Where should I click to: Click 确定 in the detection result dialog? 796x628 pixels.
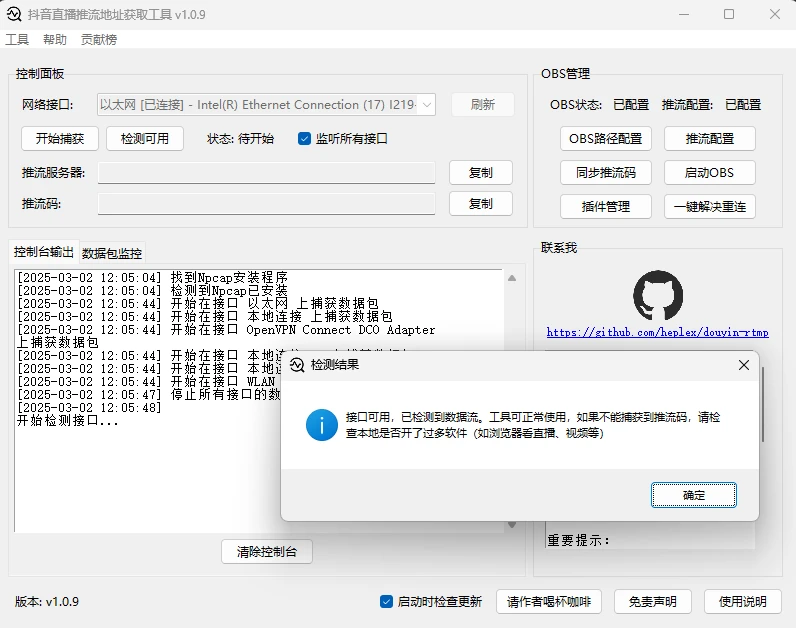point(693,495)
